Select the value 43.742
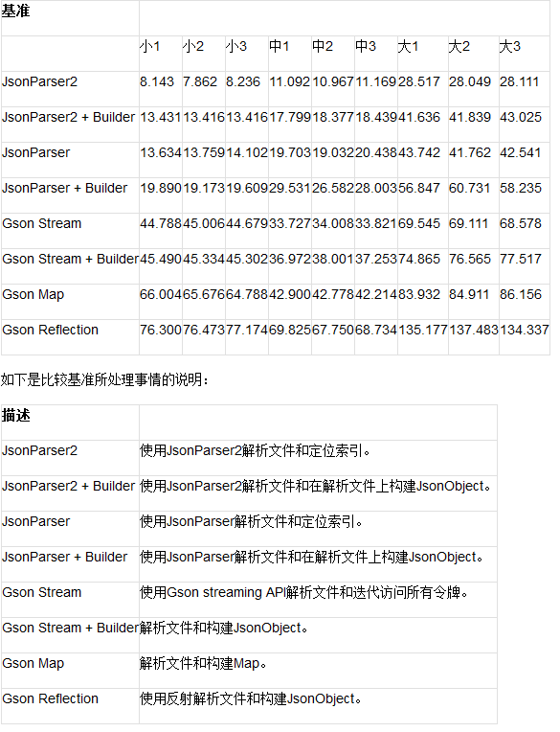Image resolution: width=560 pixels, height=732 pixels. [418, 152]
